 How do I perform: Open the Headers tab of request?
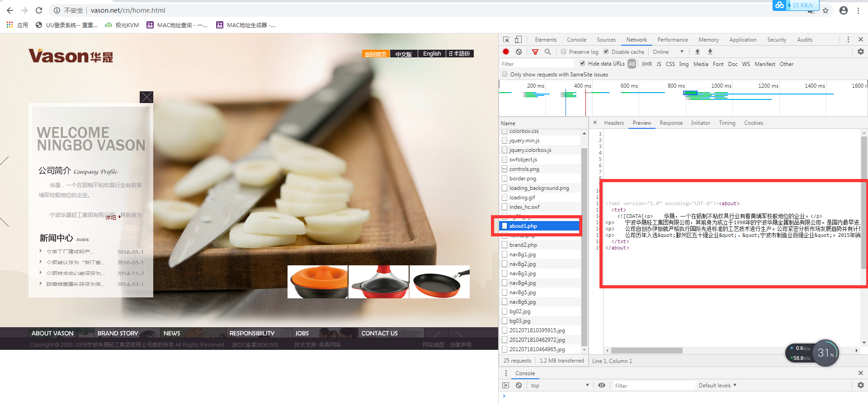pos(614,123)
